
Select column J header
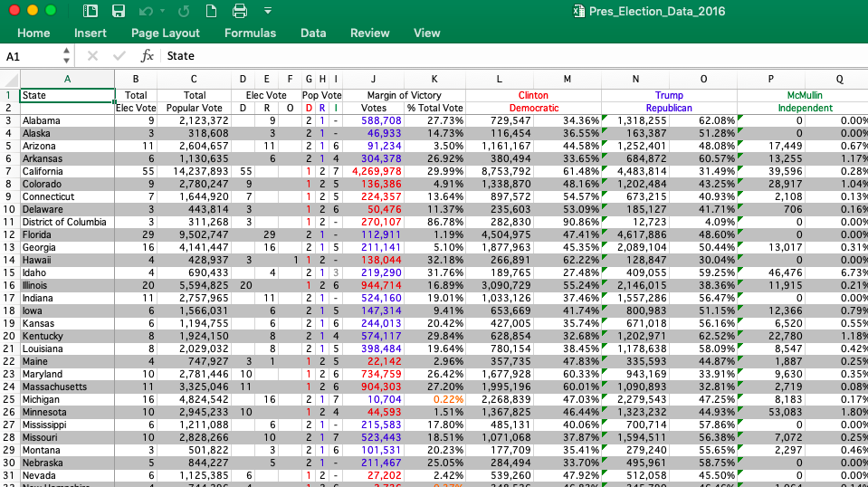click(x=373, y=79)
